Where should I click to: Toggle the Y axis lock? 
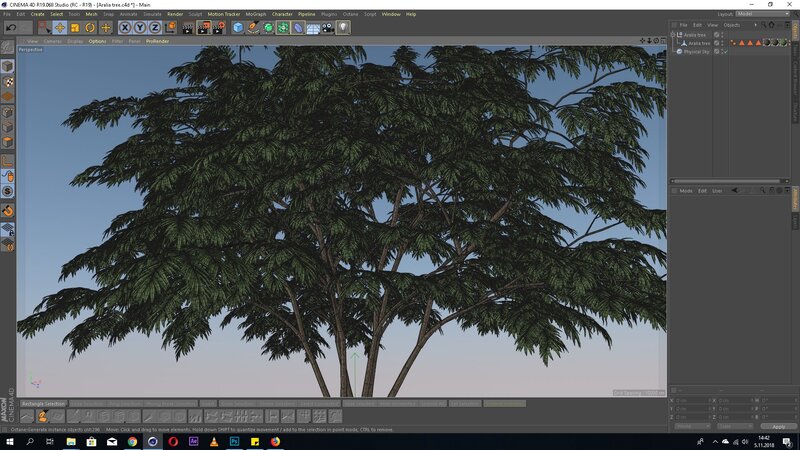[140, 28]
